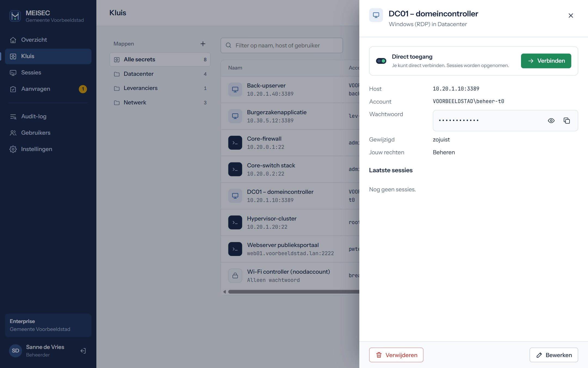This screenshot has height=368, width=588.
Task: Click the Aanvragen notification badge
Action: point(83,89)
